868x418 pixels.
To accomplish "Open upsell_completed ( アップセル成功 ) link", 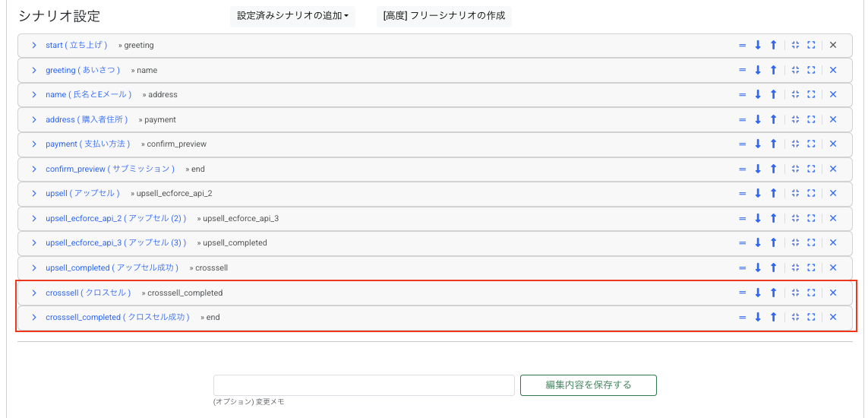I will click(x=112, y=268).
